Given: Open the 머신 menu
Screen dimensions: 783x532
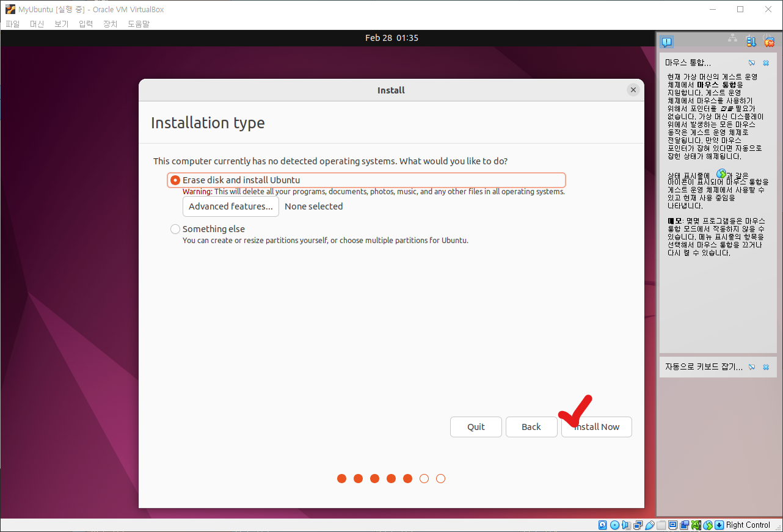Looking at the screenshot, I should (37, 24).
